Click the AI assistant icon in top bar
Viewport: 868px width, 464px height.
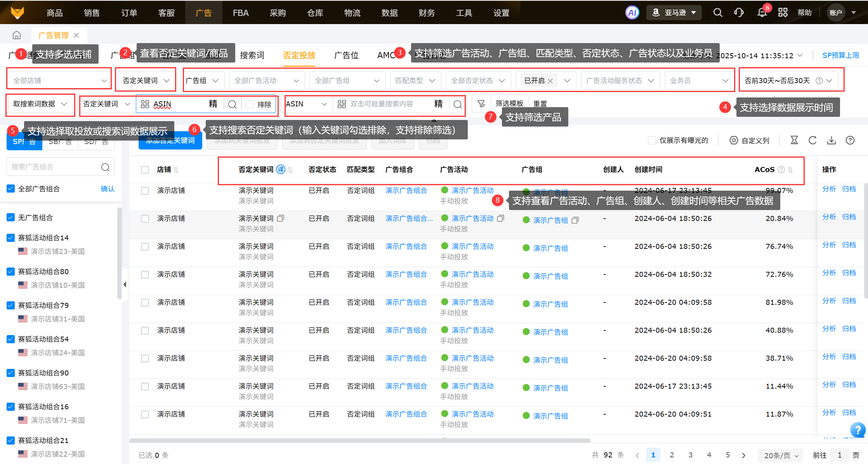coord(632,13)
